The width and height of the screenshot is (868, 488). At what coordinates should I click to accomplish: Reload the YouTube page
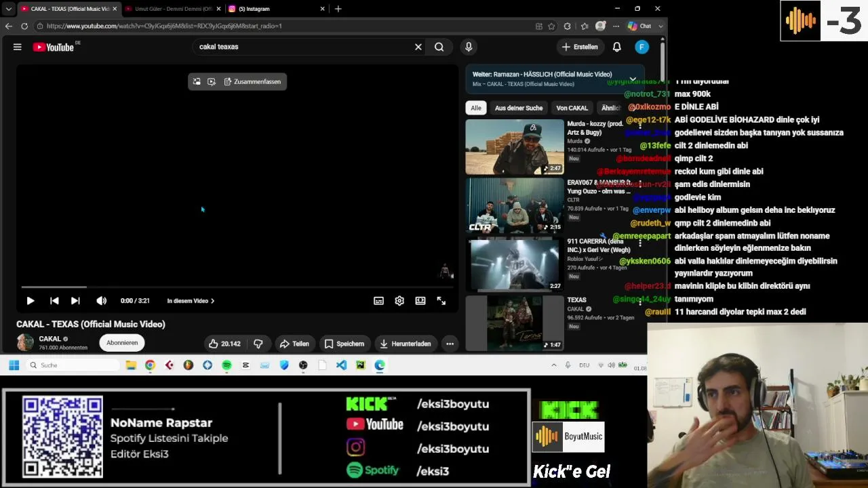click(24, 26)
